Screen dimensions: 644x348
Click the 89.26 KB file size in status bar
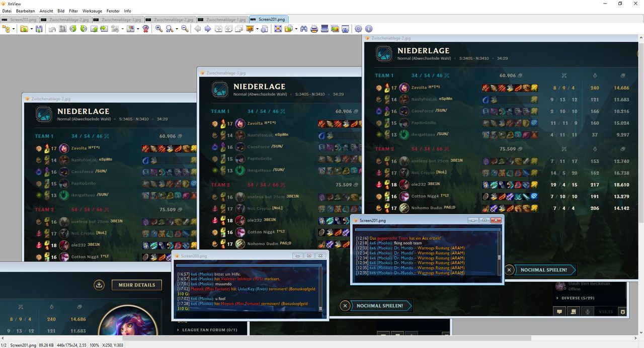46,345
